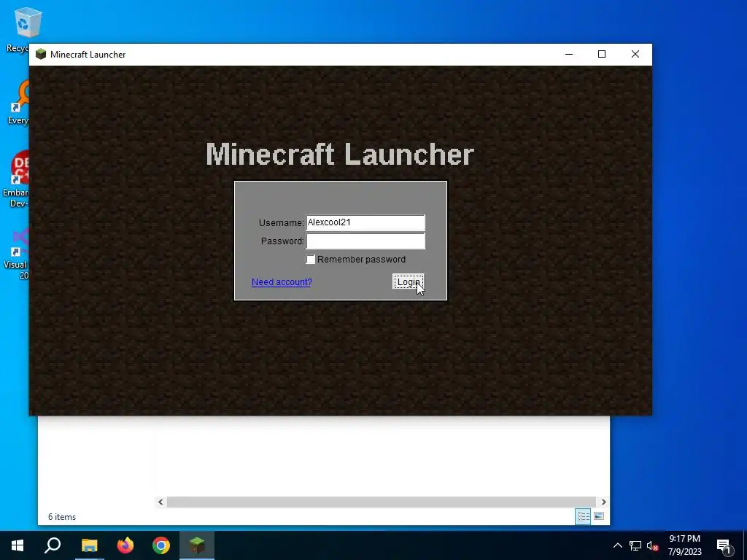Click right scroll arrow in File Explorer

pos(603,502)
